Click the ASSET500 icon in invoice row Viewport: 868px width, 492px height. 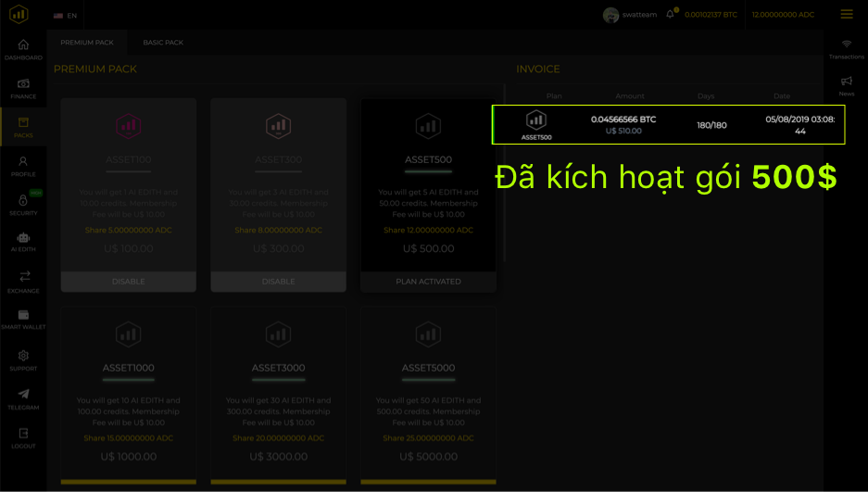pos(535,120)
